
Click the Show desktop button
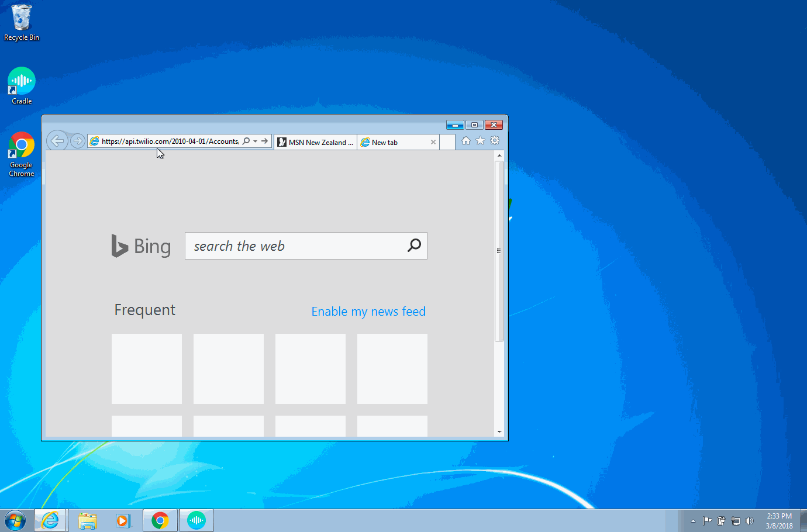point(803,520)
